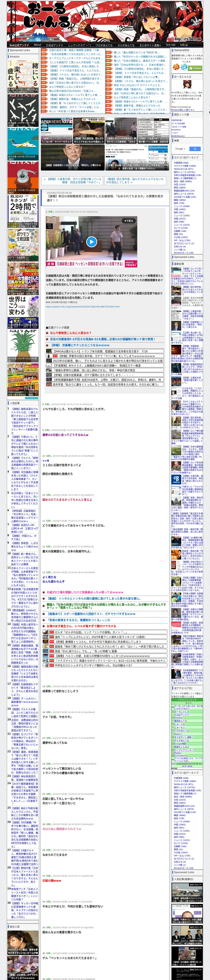Open link 【画像あり】スポーツ強豪校の入団前テスト
Screen dimensions: 210x980
pyautogui.click(x=91, y=614)
